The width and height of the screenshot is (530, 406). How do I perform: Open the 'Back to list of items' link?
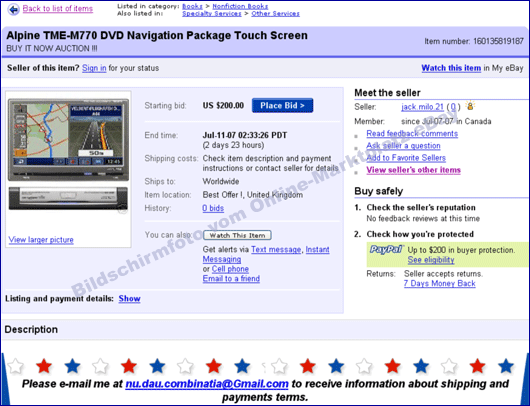(57, 8)
